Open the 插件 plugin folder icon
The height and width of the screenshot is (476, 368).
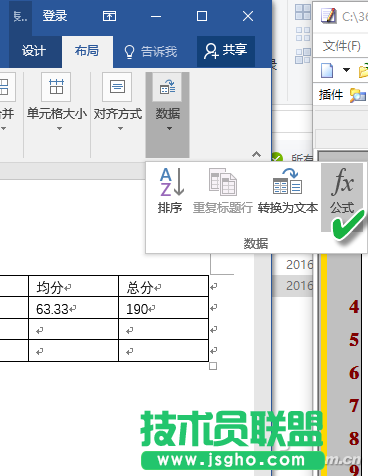(x=357, y=95)
